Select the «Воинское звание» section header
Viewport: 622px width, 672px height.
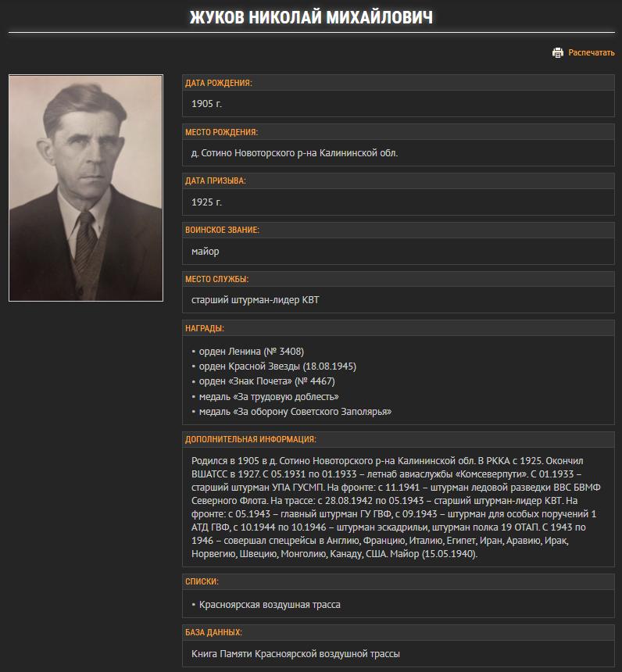(222, 231)
